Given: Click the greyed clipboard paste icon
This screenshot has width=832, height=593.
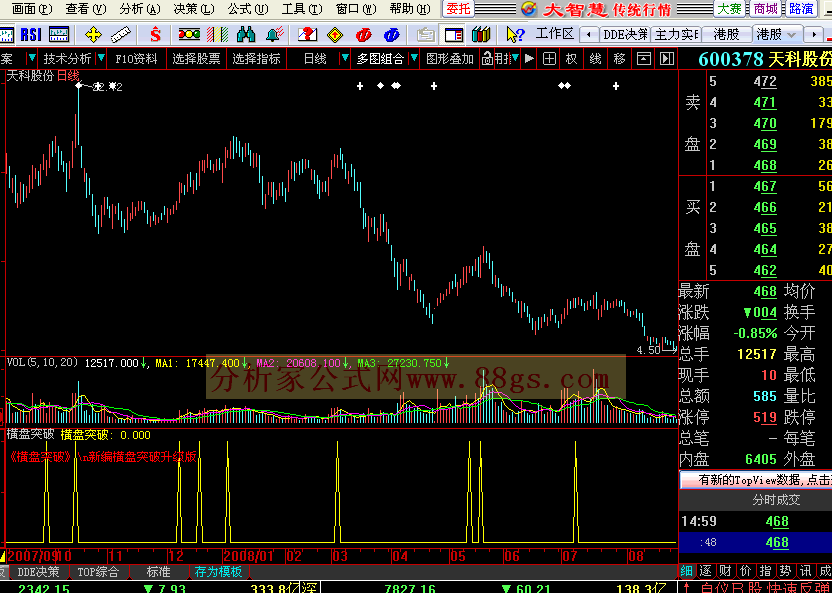Looking at the screenshot, I should point(425,35).
